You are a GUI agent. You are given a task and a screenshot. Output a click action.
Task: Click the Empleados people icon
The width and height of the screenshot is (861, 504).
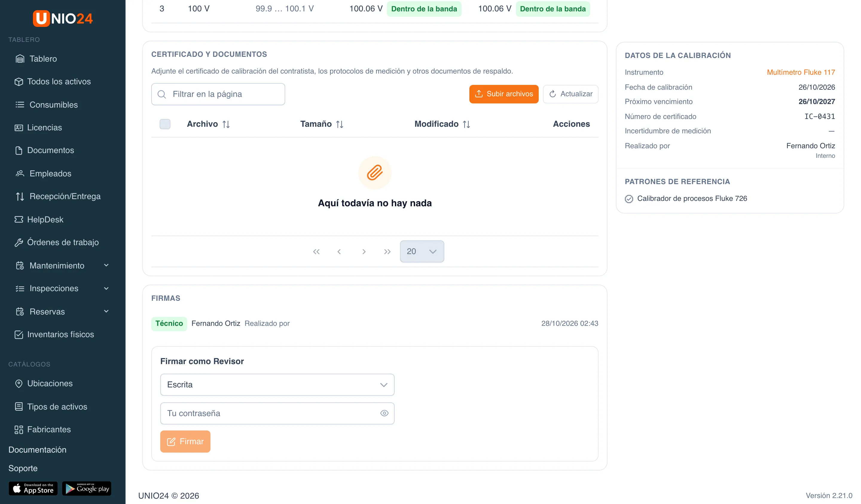(x=20, y=174)
